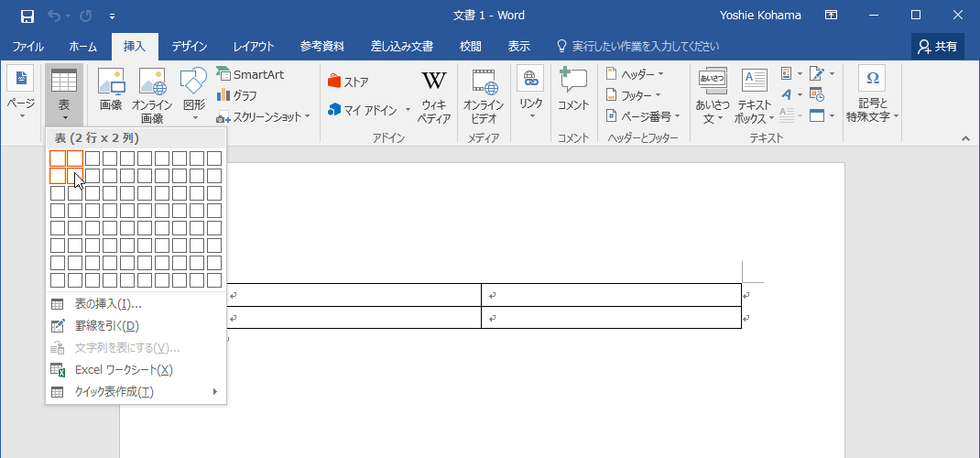Click the Redo (repeat) icon
The image size is (980, 458).
point(87,15)
